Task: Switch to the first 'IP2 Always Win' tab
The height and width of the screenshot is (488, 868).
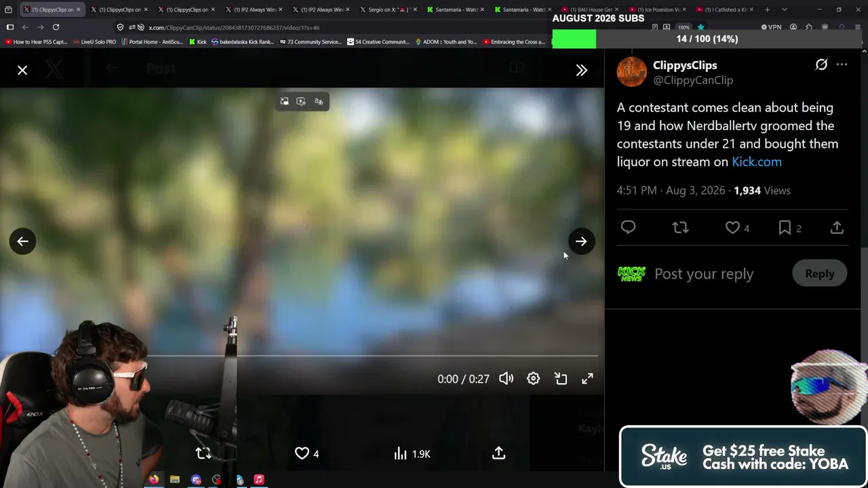Action: [x=252, y=9]
